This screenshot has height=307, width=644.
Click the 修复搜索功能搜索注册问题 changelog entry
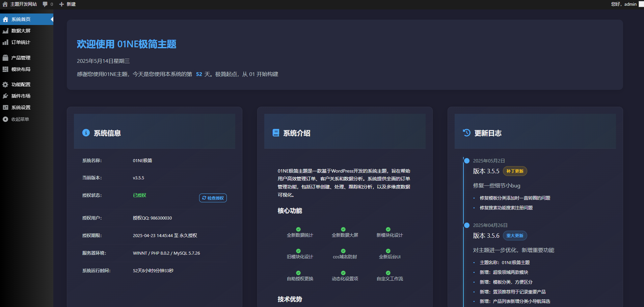click(506, 208)
